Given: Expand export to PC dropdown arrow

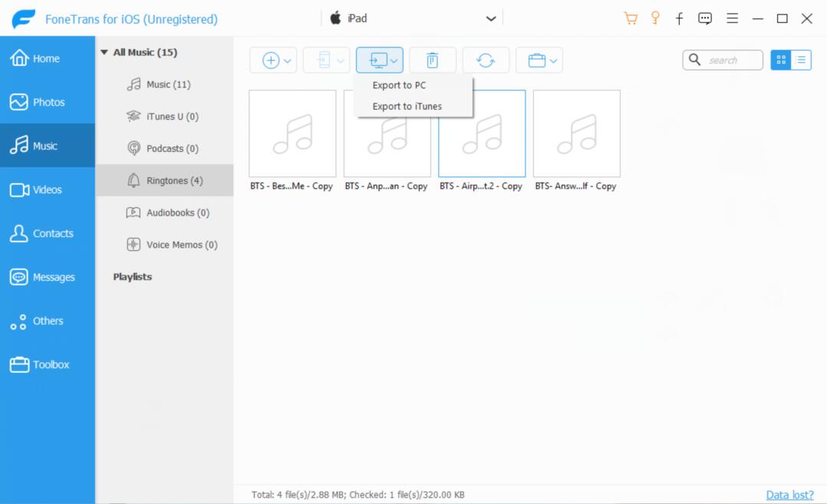Looking at the screenshot, I should (394, 61).
